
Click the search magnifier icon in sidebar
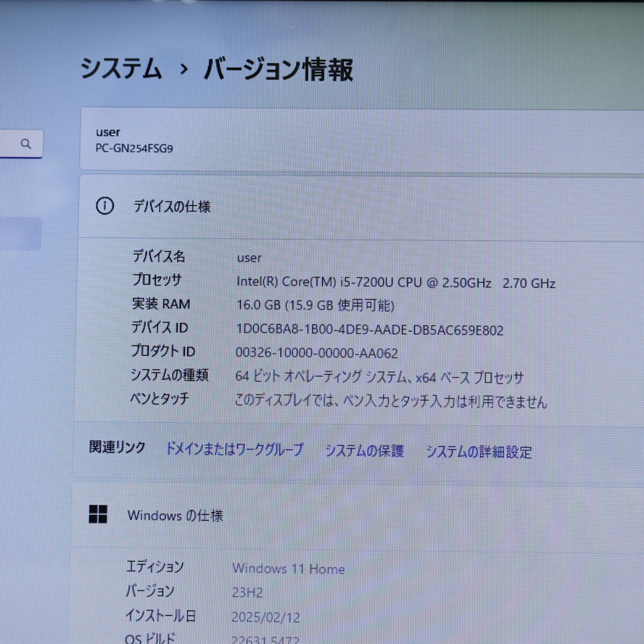coord(26,144)
